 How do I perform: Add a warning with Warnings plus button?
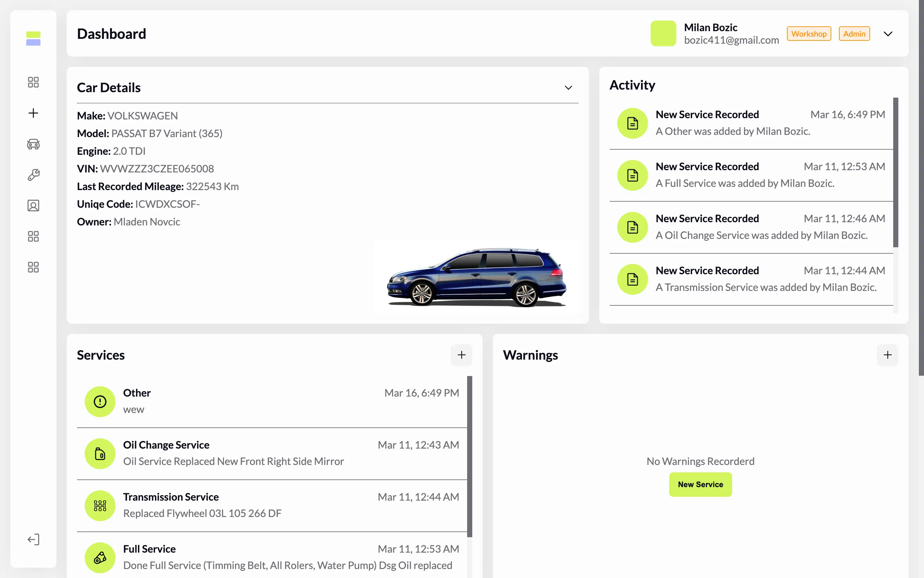888,355
